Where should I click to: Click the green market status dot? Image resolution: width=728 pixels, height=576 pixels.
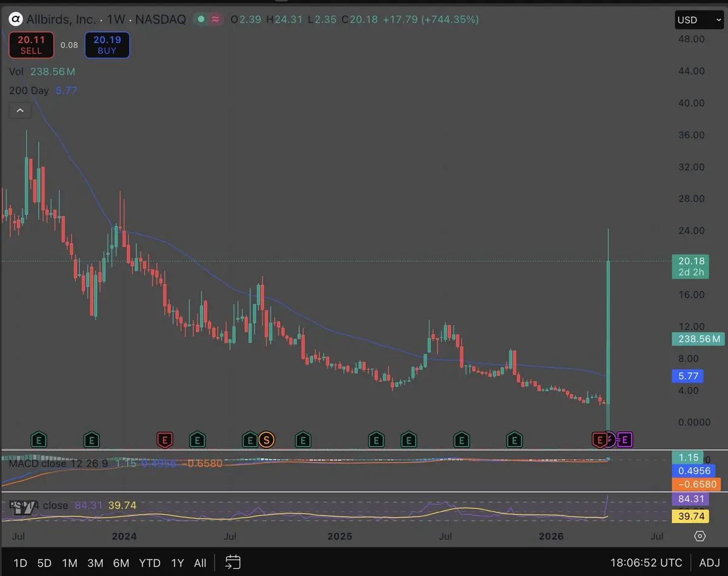click(201, 19)
